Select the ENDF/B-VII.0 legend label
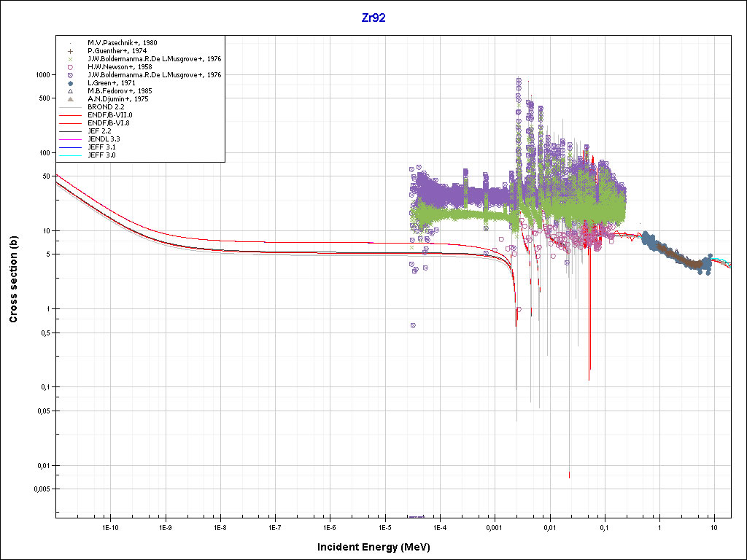 109,115
